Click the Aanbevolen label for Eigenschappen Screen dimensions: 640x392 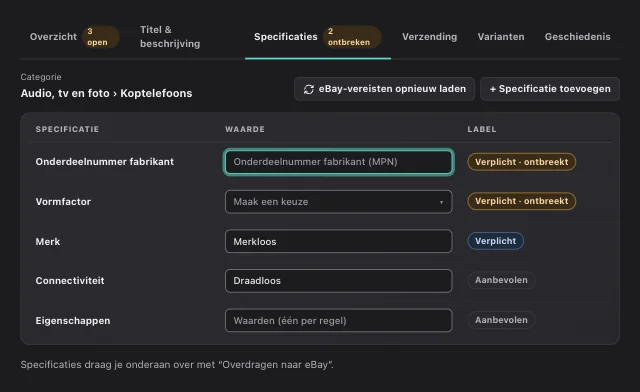click(501, 320)
